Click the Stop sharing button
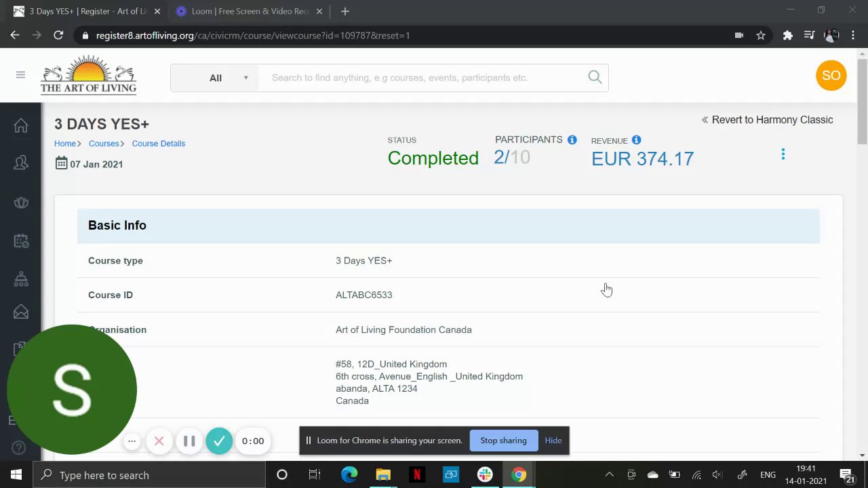Viewport: 868px width, 488px height. pyautogui.click(x=503, y=441)
